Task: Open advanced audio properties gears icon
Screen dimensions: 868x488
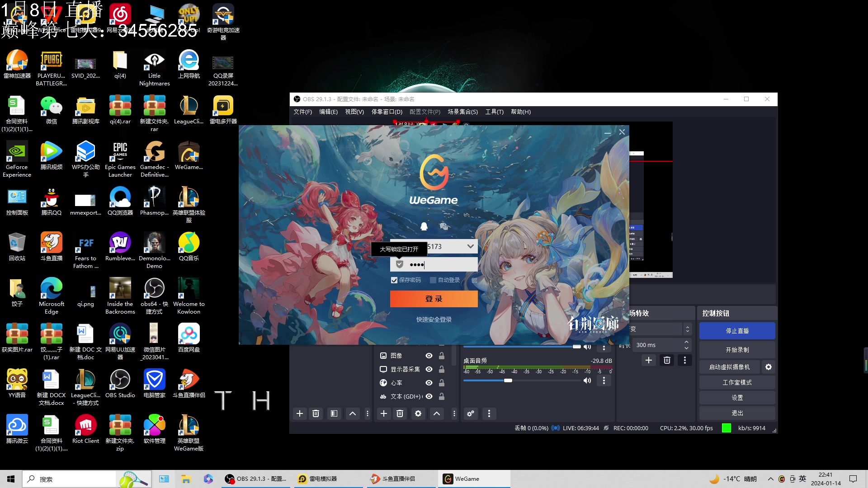Action: pos(471,413)
